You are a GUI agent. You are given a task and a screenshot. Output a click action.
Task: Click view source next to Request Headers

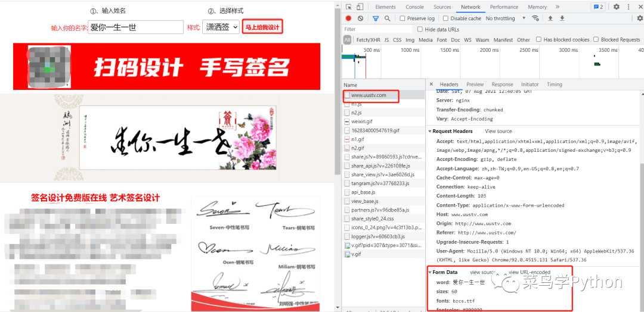[x=498, y=131]
